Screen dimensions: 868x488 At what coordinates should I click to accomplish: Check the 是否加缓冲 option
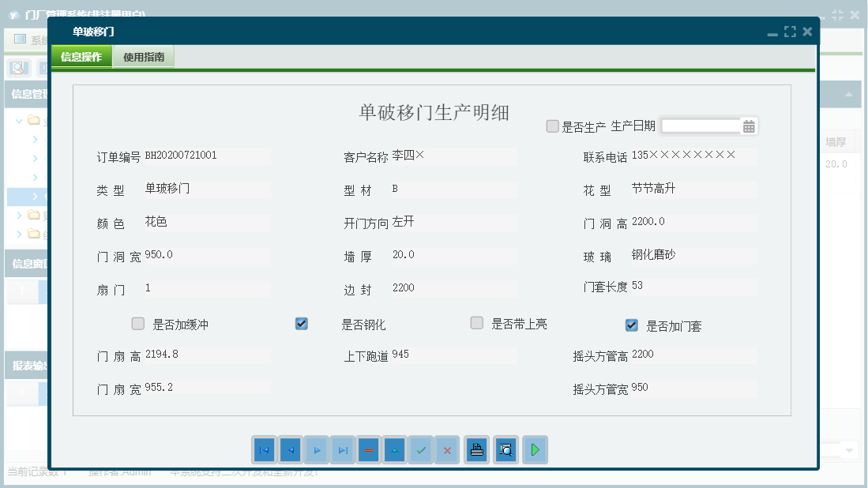point(137,323)
